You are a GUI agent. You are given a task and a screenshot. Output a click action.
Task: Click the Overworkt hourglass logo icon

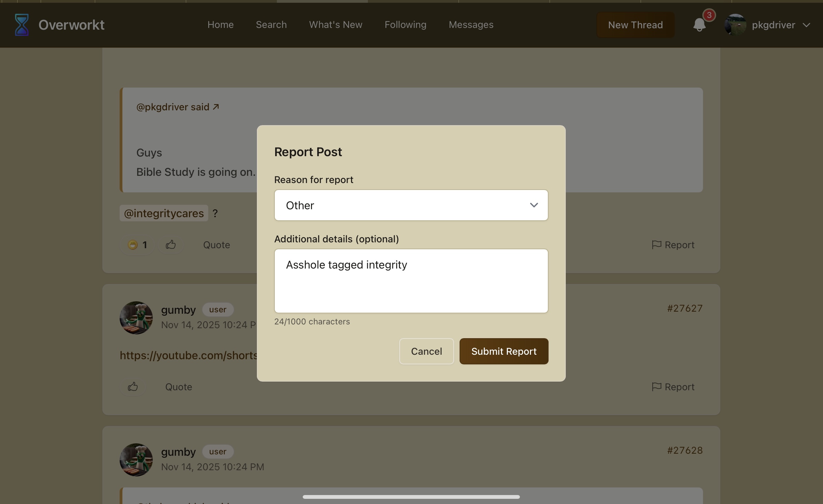pos(21,25)
